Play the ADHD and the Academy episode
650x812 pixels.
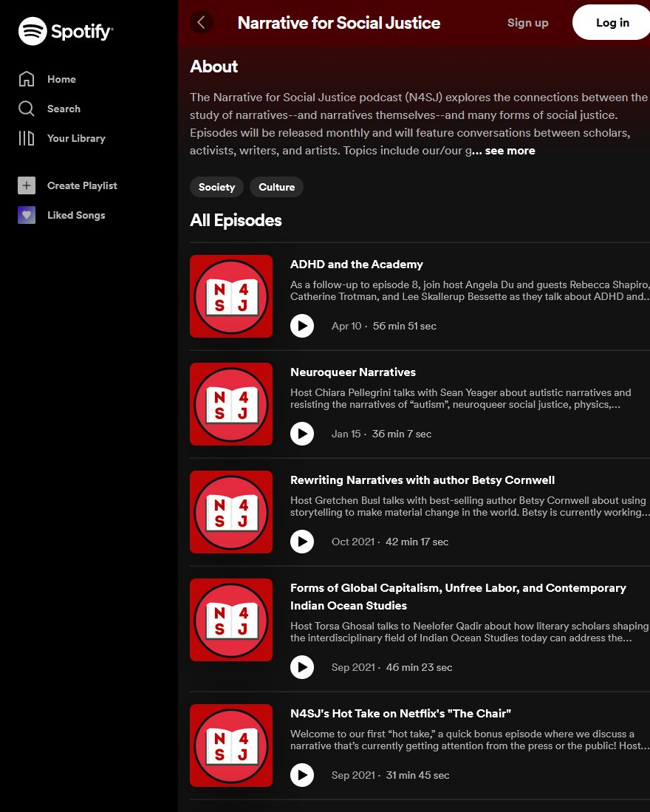click(x=302, y=327)
